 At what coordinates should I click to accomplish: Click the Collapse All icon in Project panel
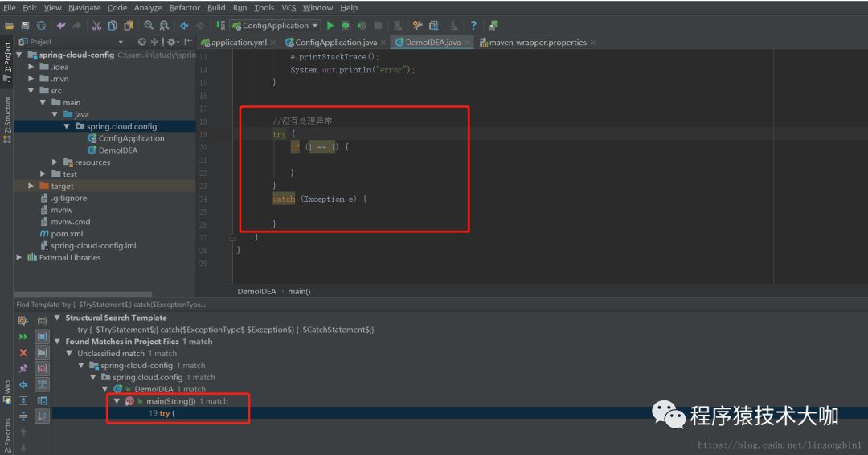(x=154, y=42)
